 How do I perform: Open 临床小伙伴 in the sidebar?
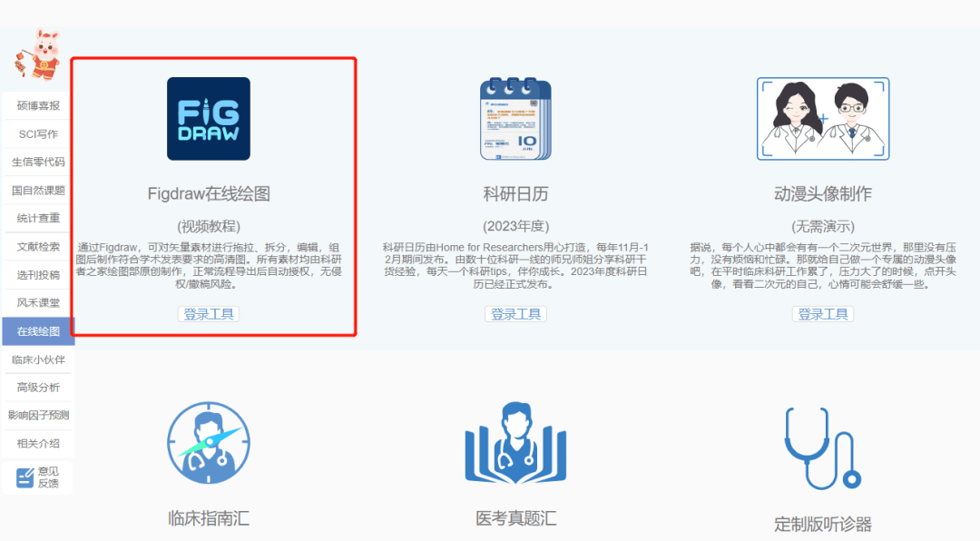tap(37, 359)
